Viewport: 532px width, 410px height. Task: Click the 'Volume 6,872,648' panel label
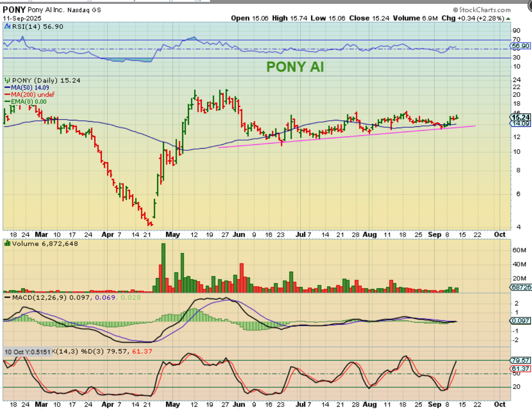(x=45, y=243)
